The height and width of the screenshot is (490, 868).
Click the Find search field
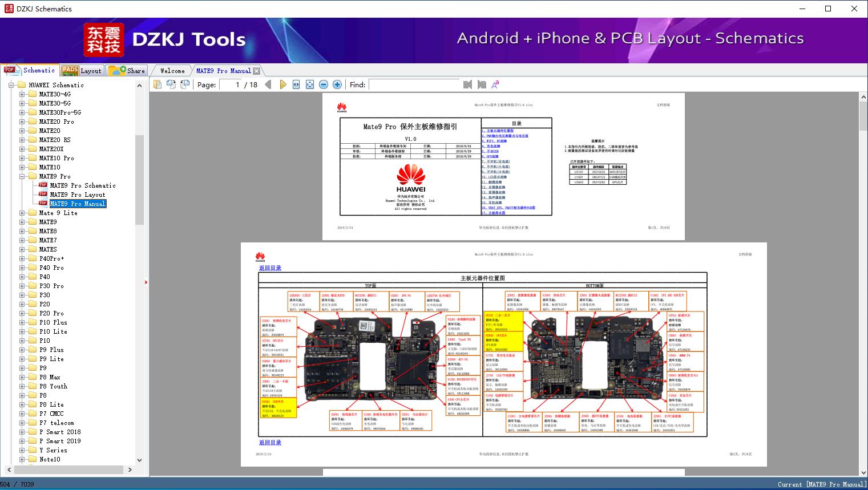pos(414,84)
